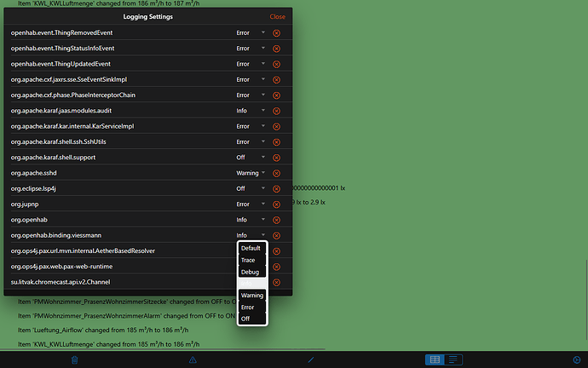588x368 pixels.
Task: Close the Logging Settings dialog
Action: (278, 16)
